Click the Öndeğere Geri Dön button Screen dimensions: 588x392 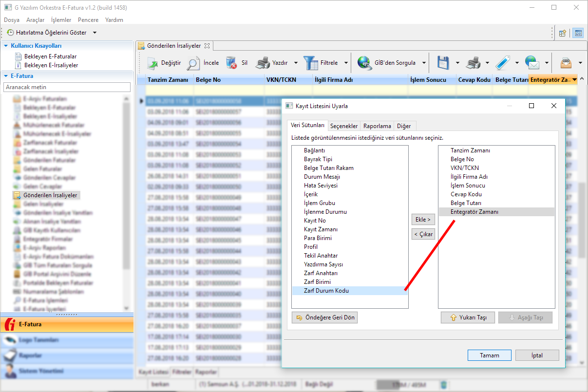coord(324,317)
